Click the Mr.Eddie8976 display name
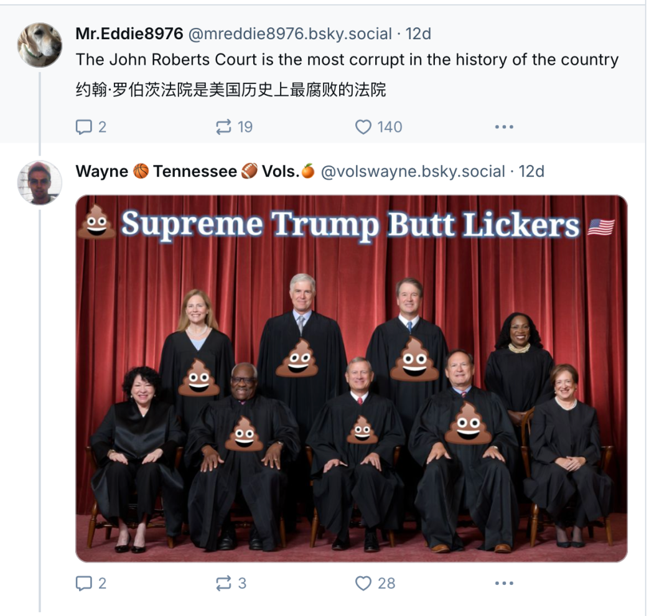The height and width of the screenshot is (616, 672). point(128,34)
